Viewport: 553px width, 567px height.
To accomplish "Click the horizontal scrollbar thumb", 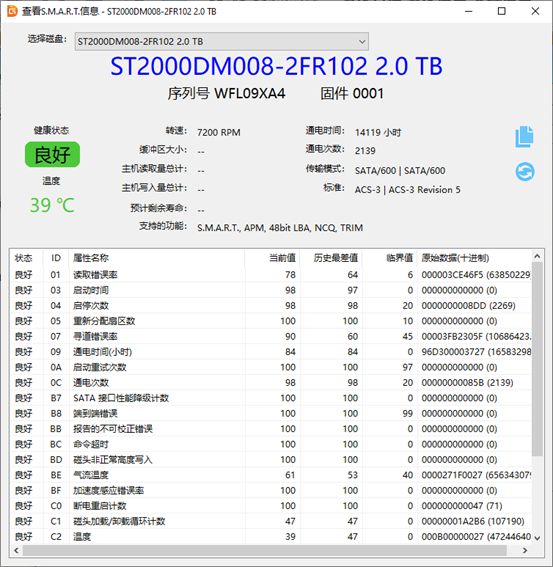I will pyautogui.click(x=264, y=550).
